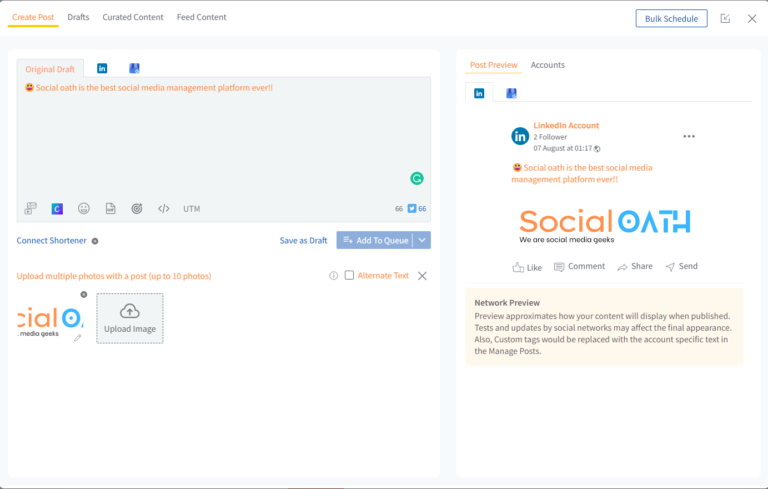Click the target audience icon
This screenshot has width=768, height=489.
137,209
